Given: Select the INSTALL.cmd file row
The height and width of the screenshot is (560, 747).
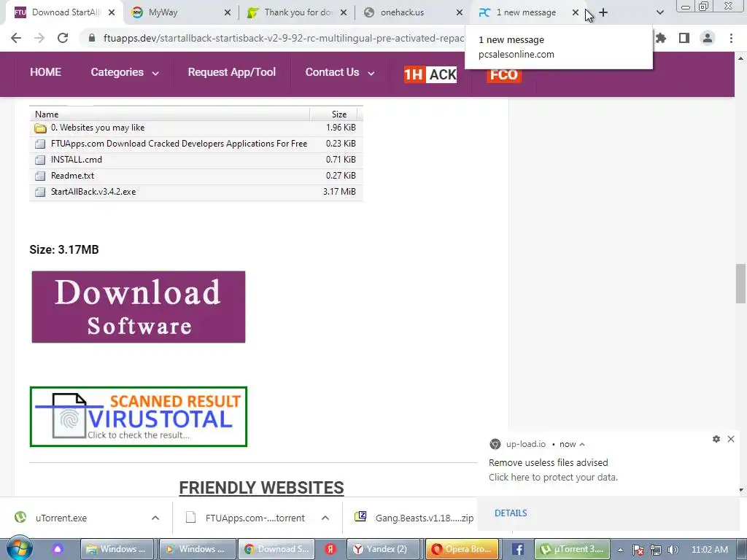Looking at the screenshot, I should point(196,160).
